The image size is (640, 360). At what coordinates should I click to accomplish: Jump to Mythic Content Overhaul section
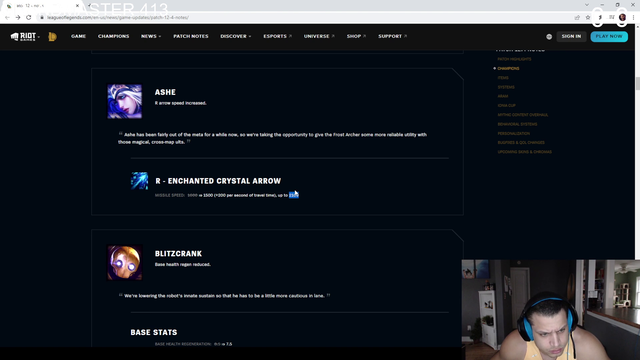[x=523, y=115]
